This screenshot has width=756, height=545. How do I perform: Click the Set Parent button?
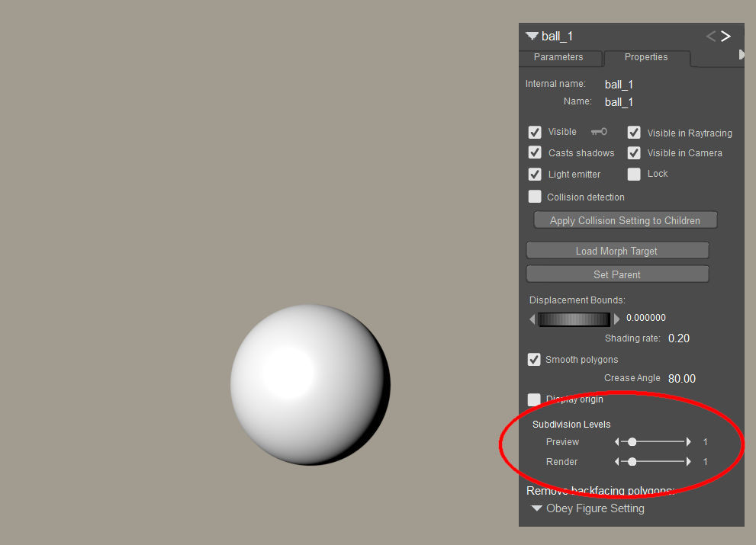tap(617, 274)
